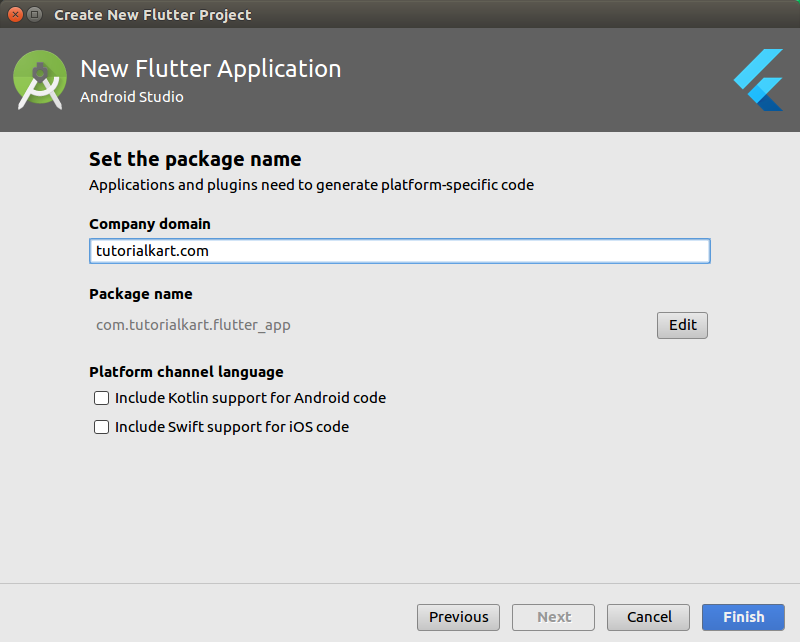Click the 'Android Studio' subtitle text
800x642 pixels.
(132, 97)
